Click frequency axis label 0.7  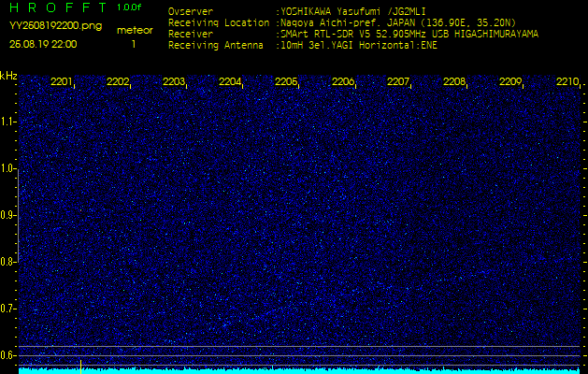pyautogui.click(x=7, y=309)
